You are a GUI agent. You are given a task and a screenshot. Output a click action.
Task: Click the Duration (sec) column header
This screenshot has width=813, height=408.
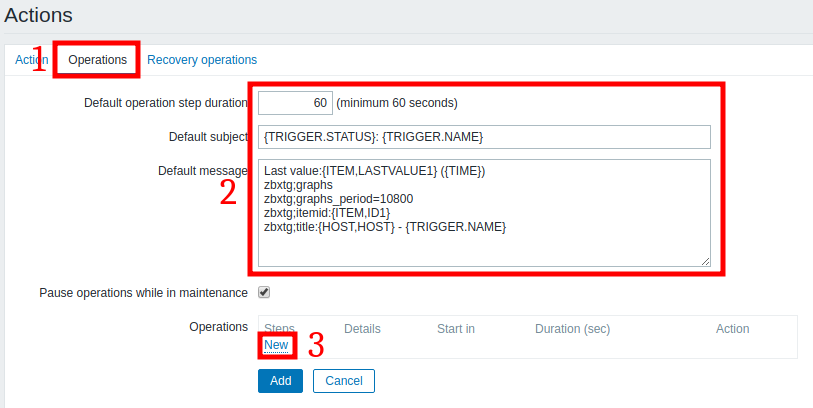coord(572,328)
